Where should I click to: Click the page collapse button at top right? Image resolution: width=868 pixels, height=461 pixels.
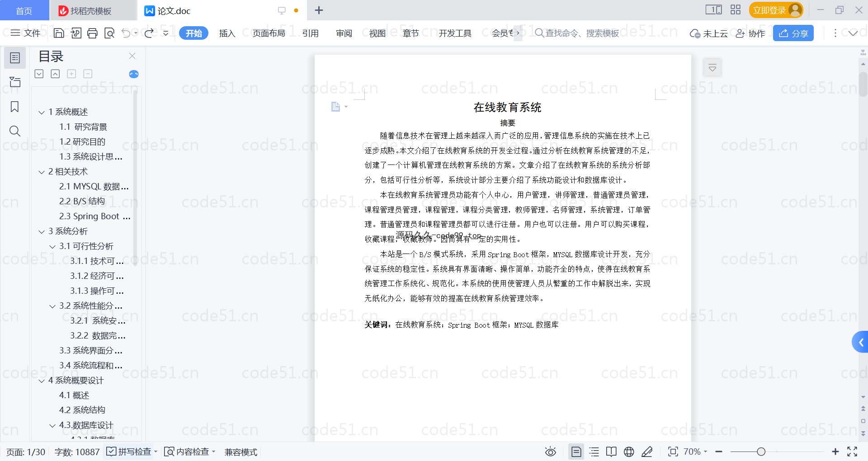(712, 68)
